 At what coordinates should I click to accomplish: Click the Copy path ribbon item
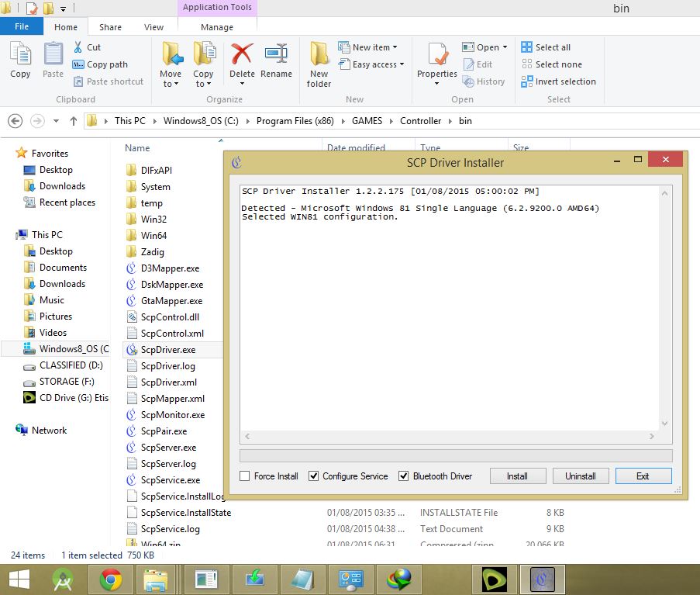(x=101, y=64)
